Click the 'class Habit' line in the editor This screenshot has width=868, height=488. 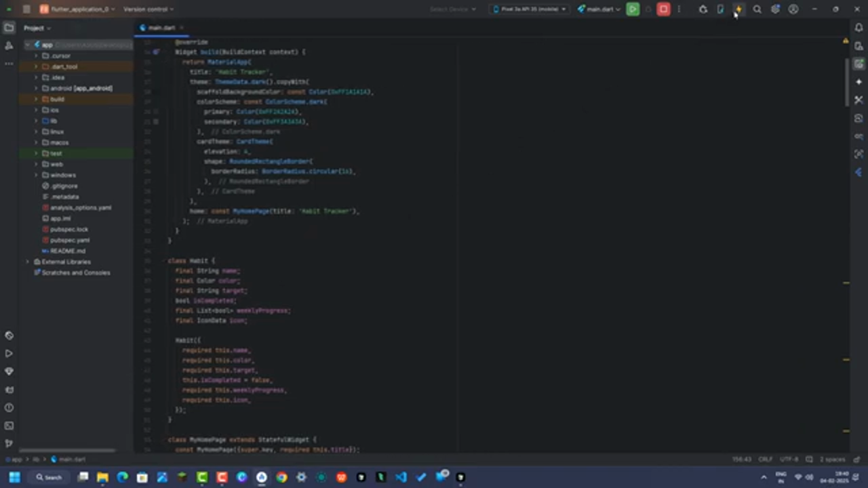(x=191, y=260)
